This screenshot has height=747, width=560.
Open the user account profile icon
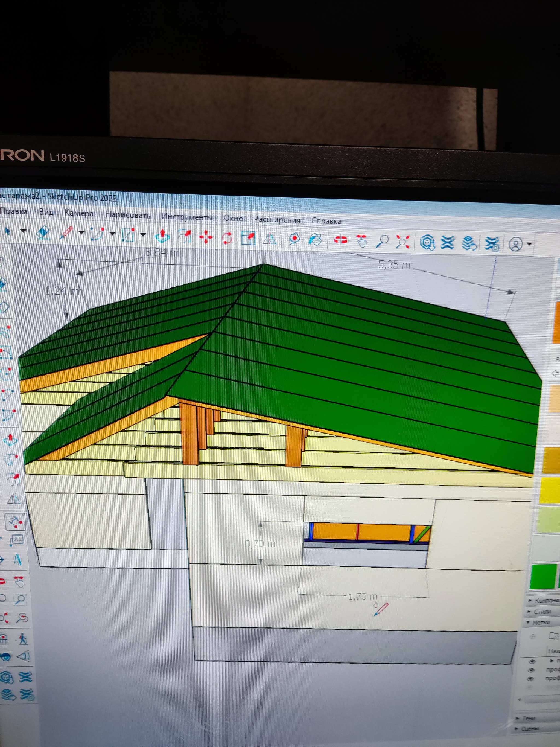tap(515, 244)
